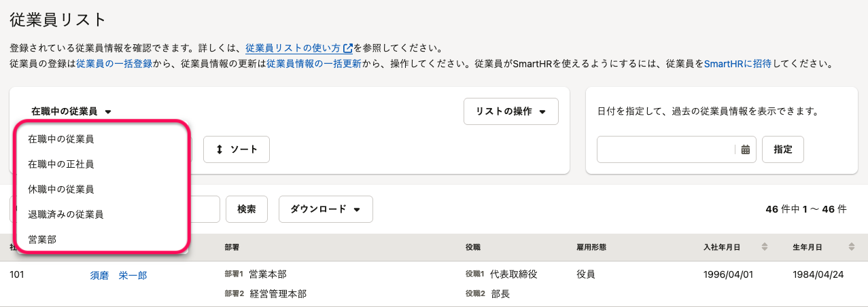Select 営業部 in the dropdown list

click(41, 239)
